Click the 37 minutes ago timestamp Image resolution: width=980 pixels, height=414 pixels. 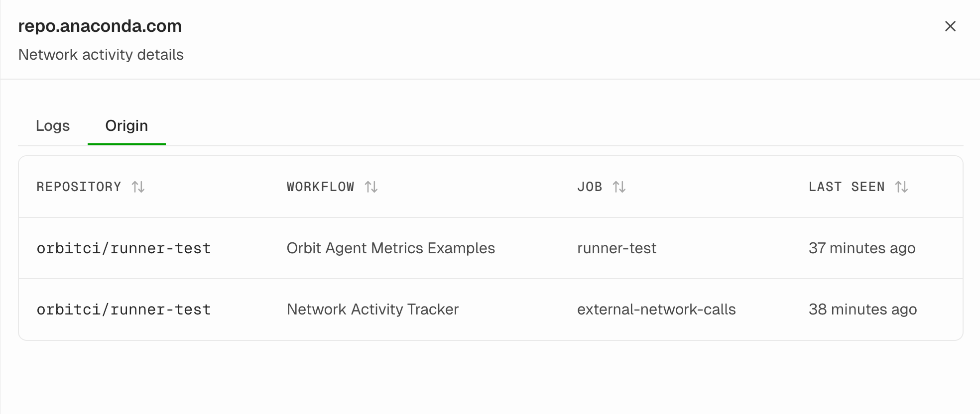(861, 248)
